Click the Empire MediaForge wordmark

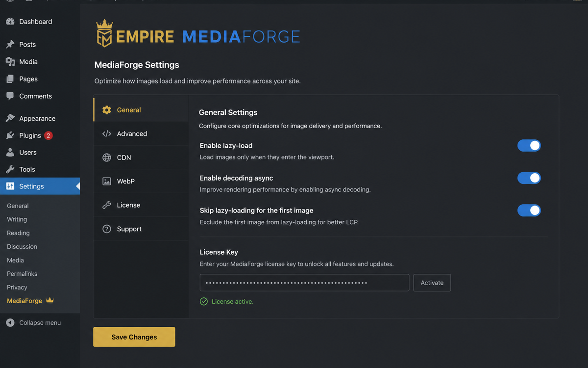click(x=208, y=37)
